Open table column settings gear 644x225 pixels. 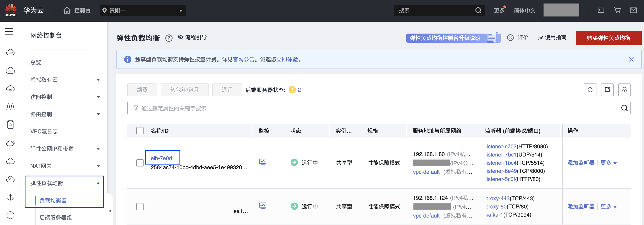625,90
